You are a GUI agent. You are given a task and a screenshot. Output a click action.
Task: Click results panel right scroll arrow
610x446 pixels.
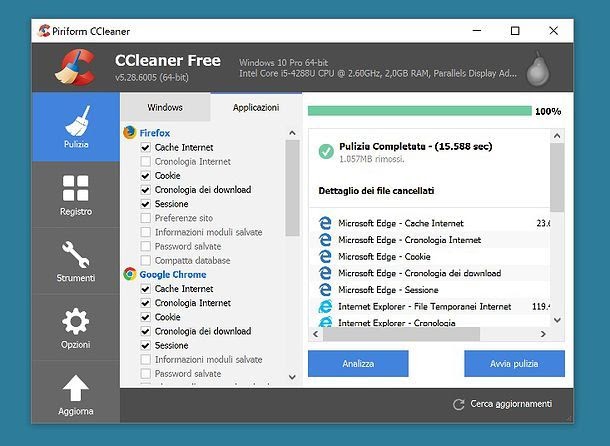click(x=543, y=334)
